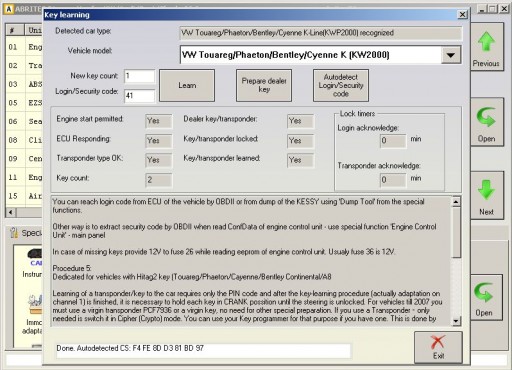Click the Next green down arrow
The height and width of the screenshot is (370, 512).
(x=486, y=190)
